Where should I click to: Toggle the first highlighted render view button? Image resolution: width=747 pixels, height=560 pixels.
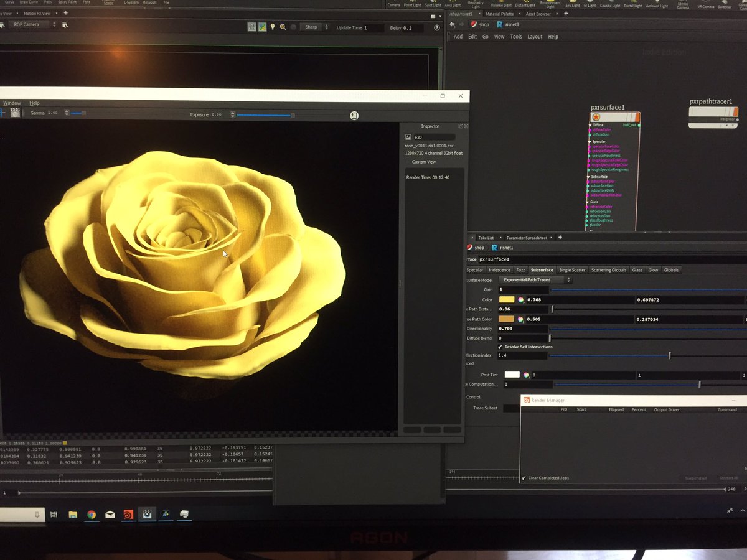[251, 27]
